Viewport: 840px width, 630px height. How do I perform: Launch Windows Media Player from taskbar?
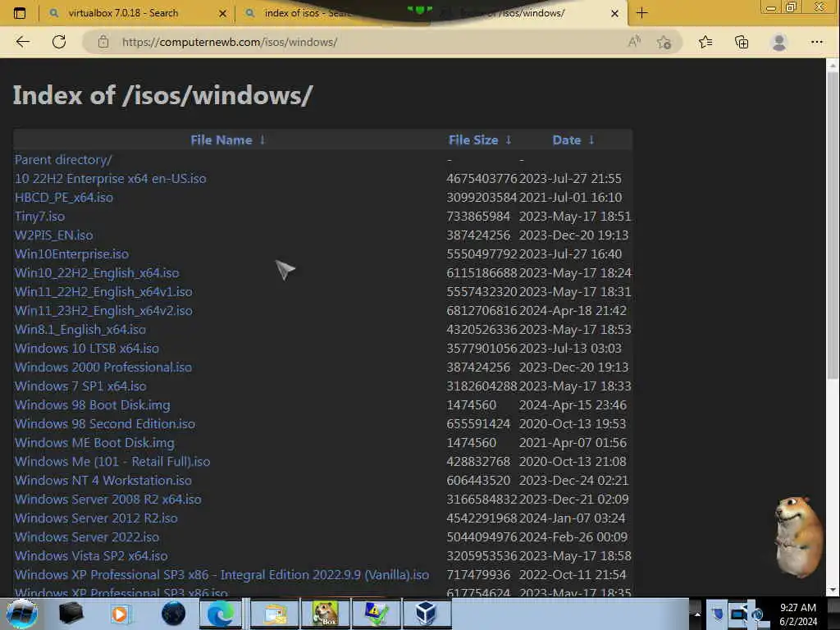coord(120,614)
